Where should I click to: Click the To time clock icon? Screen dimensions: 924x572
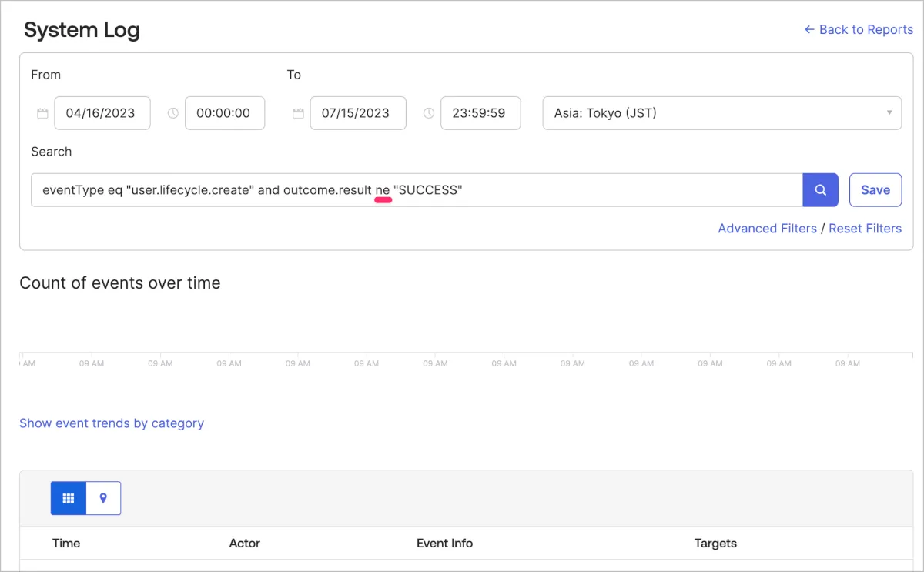(x=429, y=113)
